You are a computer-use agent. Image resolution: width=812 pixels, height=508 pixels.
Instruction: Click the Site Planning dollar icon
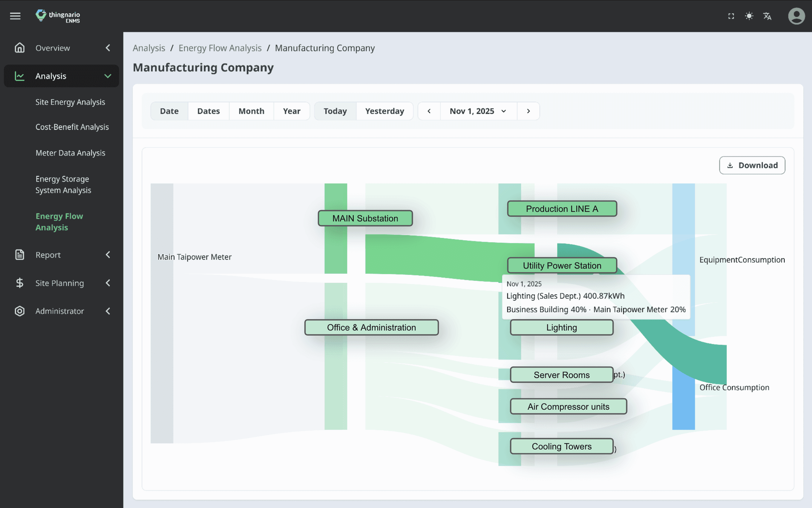19,283
